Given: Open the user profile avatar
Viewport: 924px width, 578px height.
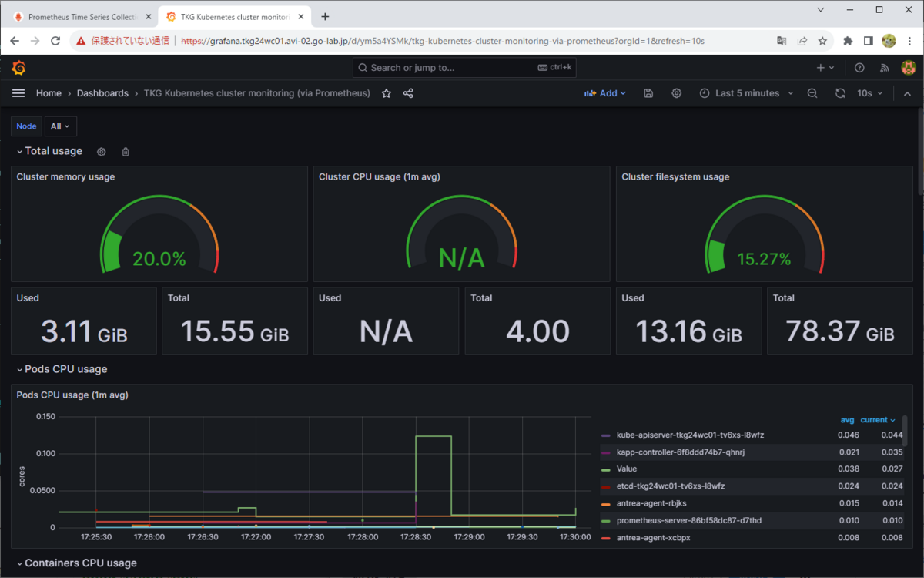Looking at the screenshot, I should tap(908, 68).
